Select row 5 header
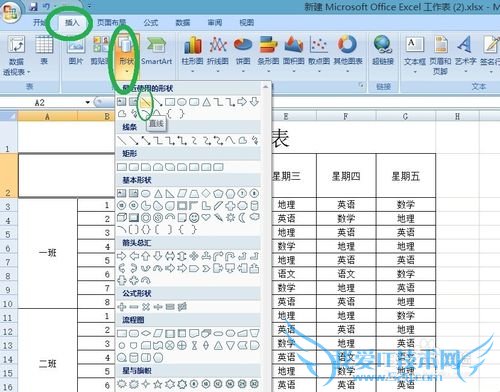 [x=8, y=234]
